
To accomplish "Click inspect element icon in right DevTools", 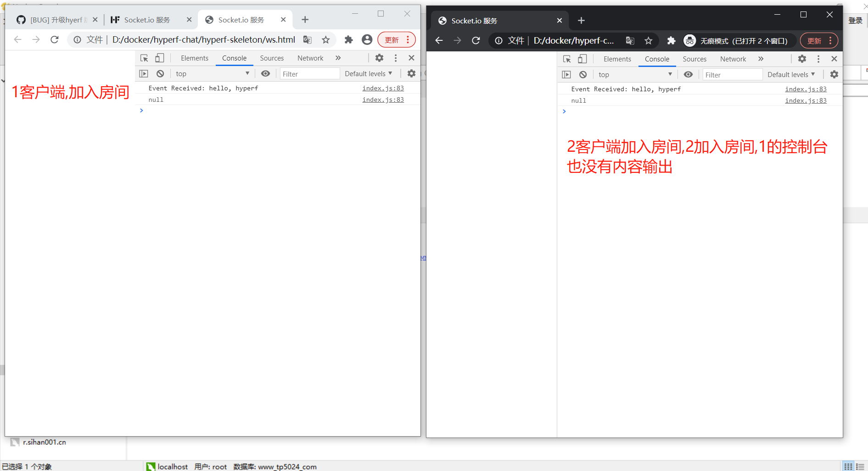I will coord(567,59).
